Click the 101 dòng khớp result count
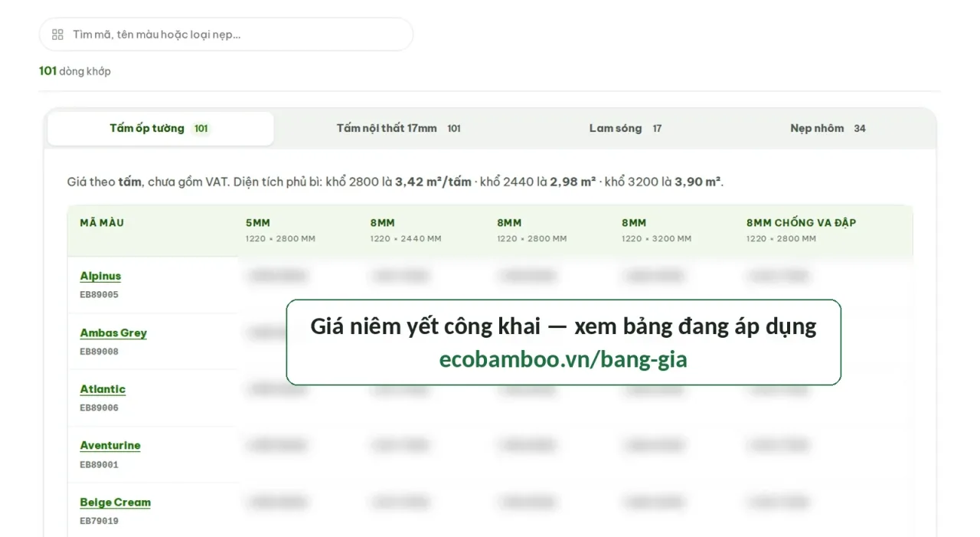Viewport: 980px width, 537px height. pyautogui.click(x=75, y=71)
